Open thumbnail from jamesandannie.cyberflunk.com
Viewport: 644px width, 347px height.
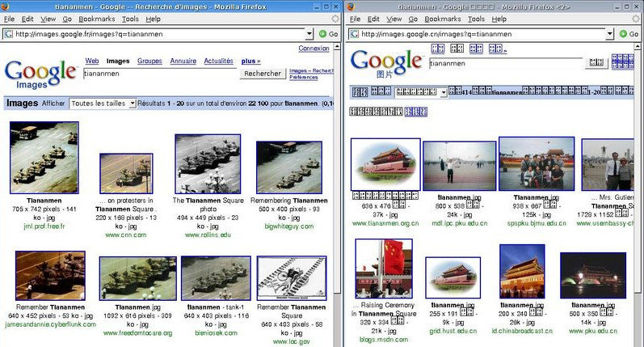pyautogui.click(x=51, y=276)
